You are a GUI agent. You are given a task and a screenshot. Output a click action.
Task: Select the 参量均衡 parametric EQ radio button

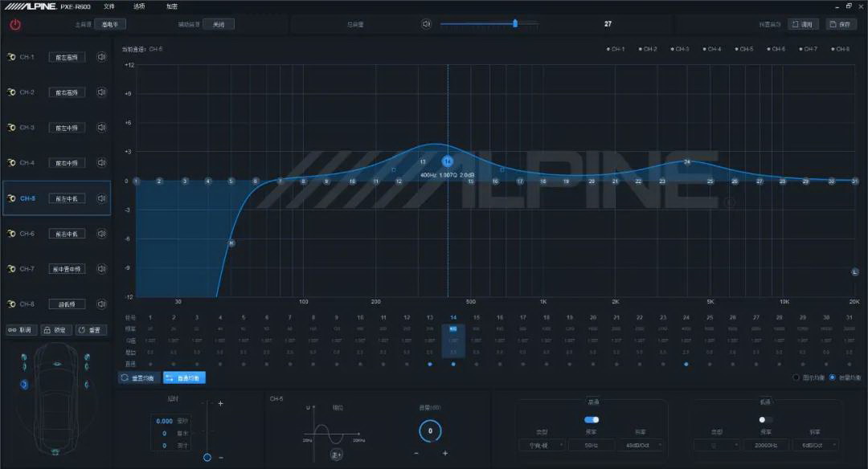click(x=832, y=377)
